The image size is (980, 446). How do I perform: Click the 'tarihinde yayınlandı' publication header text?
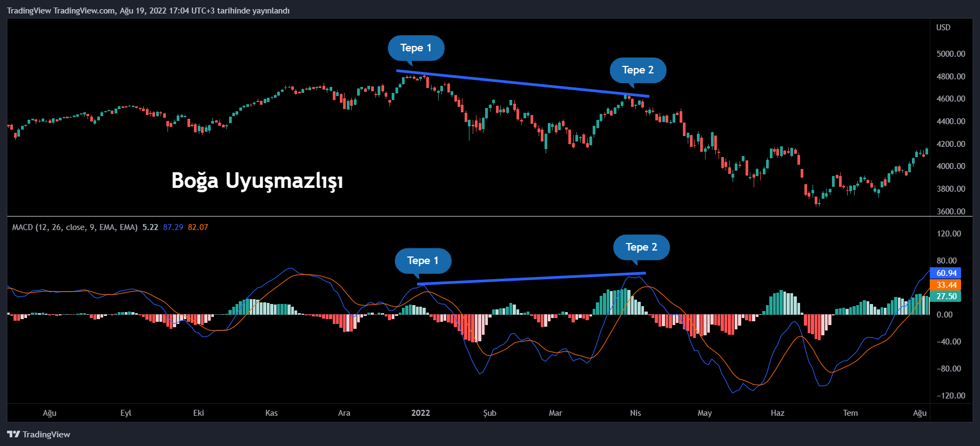pos(253,11)
